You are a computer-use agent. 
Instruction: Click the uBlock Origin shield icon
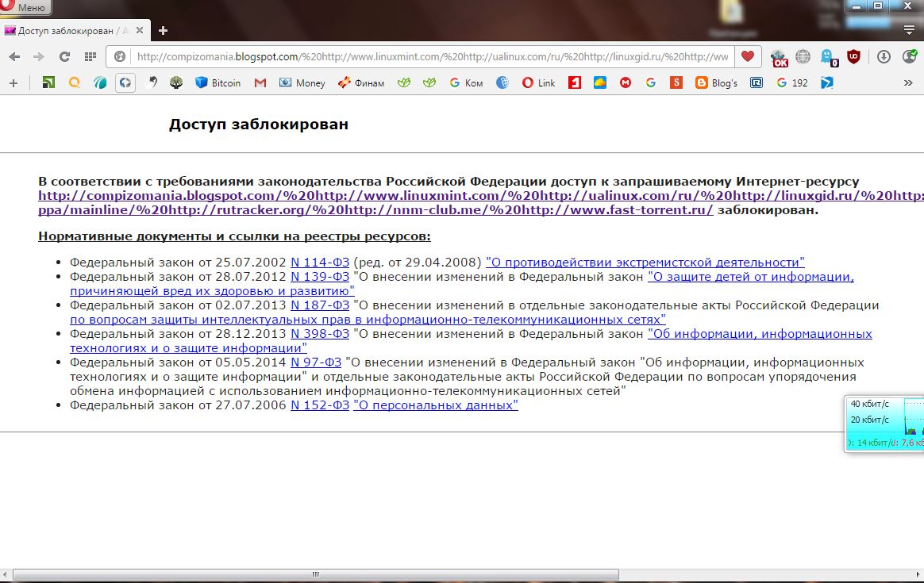pyautogui.click(x=854, y=57)
